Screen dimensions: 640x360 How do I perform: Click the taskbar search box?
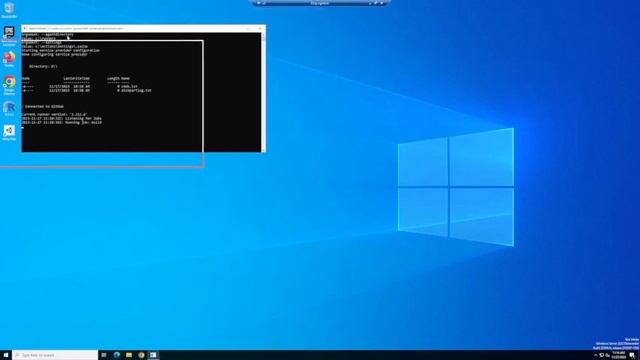click(x=55, y=355)
